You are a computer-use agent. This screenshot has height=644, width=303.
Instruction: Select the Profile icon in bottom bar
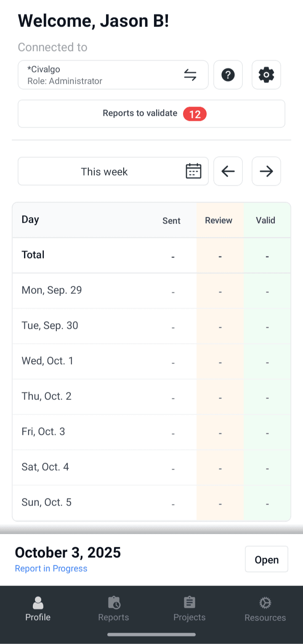[x=37, y=603]
